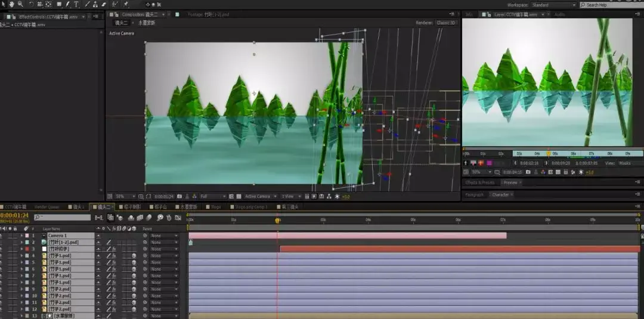
Task: Click time navigator bar above timeline ruler
Action: (413, 214)
